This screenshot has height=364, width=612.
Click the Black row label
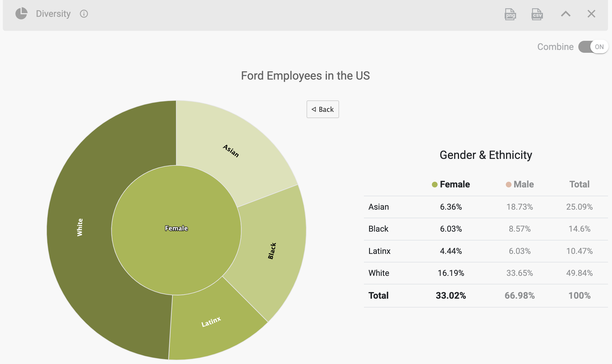378,229
